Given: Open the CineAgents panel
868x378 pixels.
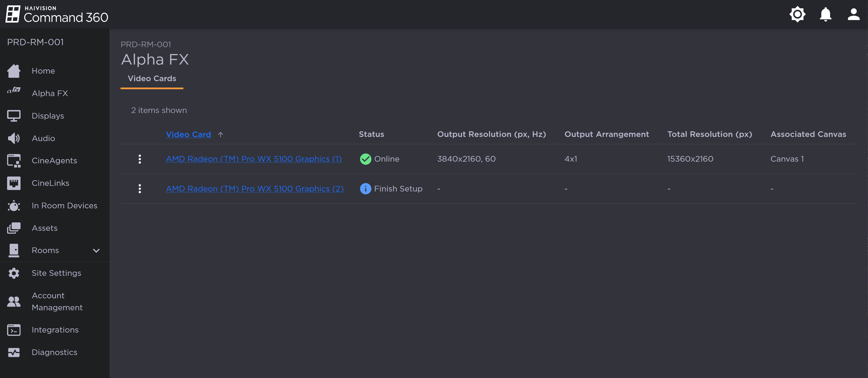Looking at the screenshot, I should click(x=54, y=160).
